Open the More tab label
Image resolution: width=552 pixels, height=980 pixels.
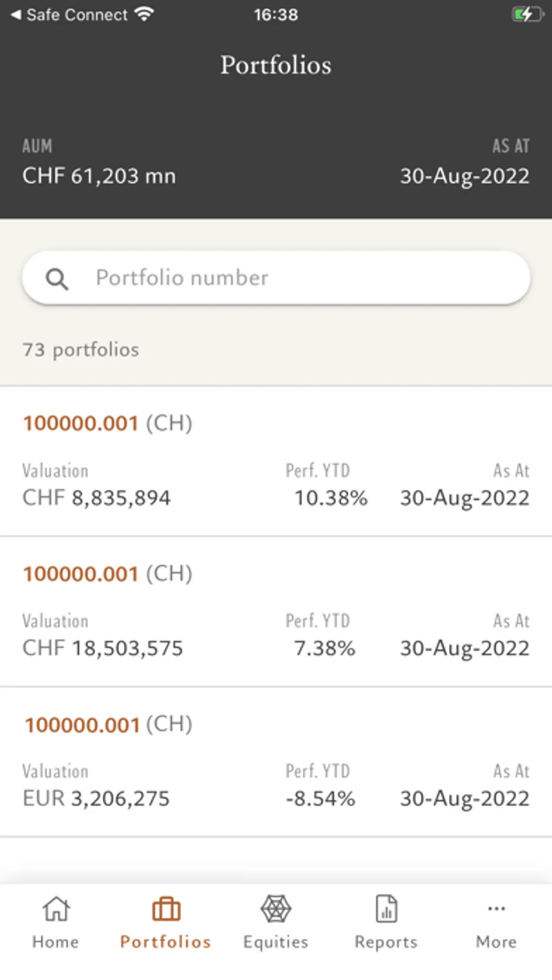pyautogui.click(x=496, y=942)
